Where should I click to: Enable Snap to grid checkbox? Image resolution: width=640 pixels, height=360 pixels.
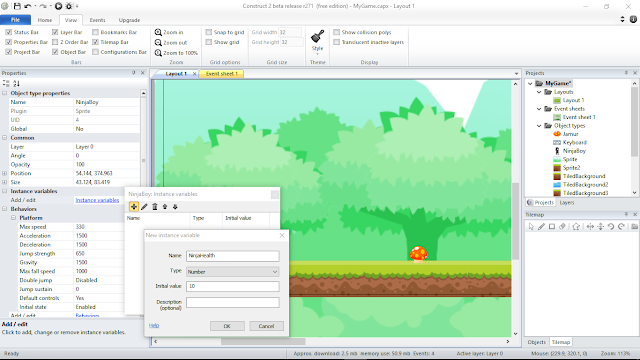pyautogui.click(x=209, y=32)
